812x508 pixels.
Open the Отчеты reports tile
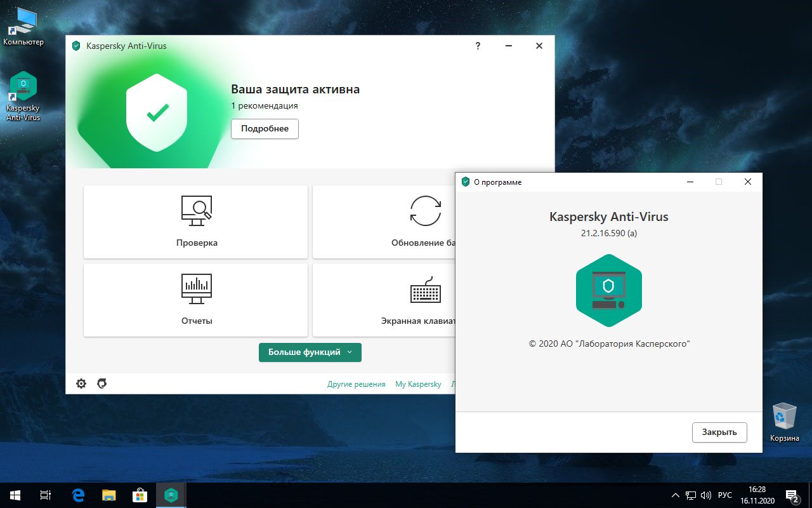click(x=195, y=300)
